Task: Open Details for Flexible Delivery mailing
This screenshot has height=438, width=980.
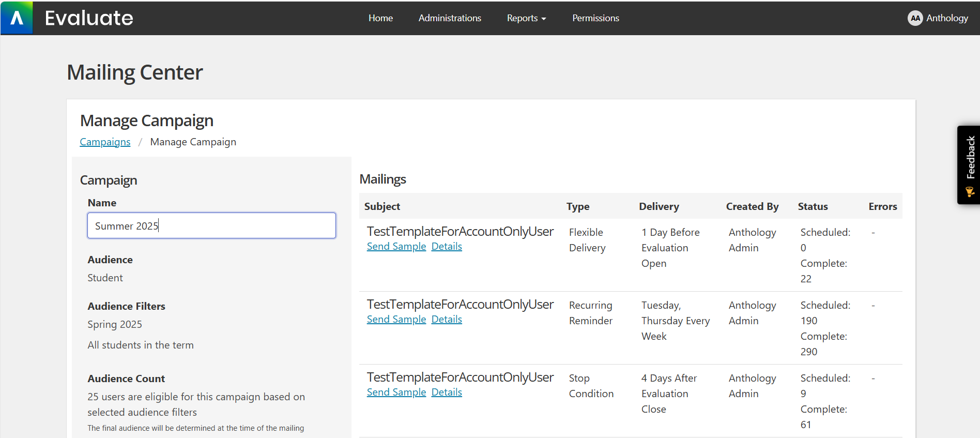Action: point(447,247)
